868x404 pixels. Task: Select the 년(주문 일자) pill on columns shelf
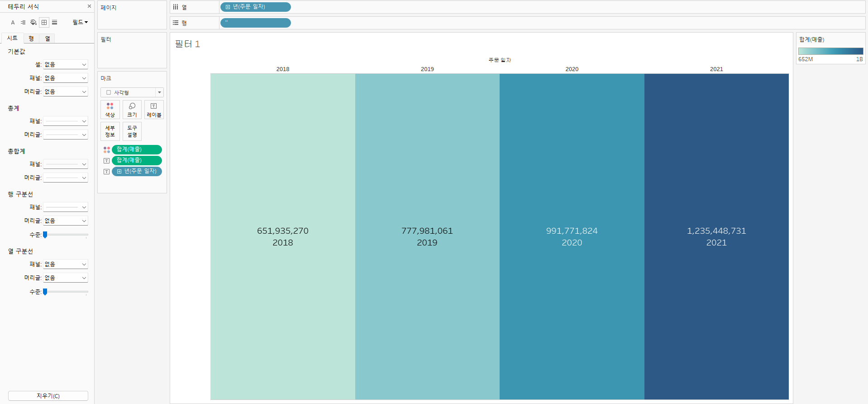pyautogui.click(x=256, y=7)
